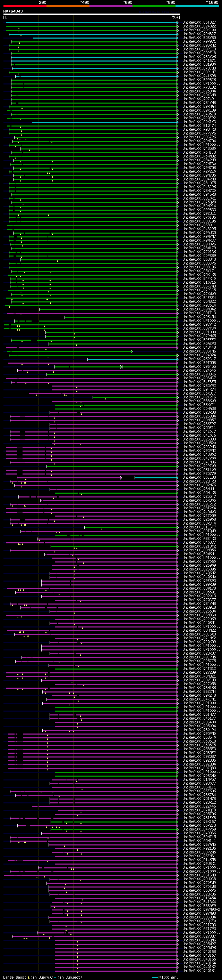Viewport: 222px width, 980px height.
Task: Click hit label UniRef100_B4PV69
Action: click(199, 829)
